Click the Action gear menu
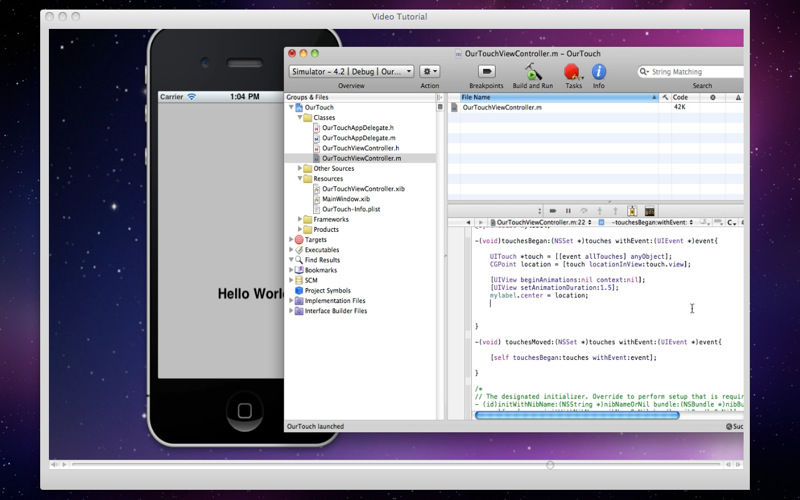Viewport: 800px width, 500px height. point(430,72)
